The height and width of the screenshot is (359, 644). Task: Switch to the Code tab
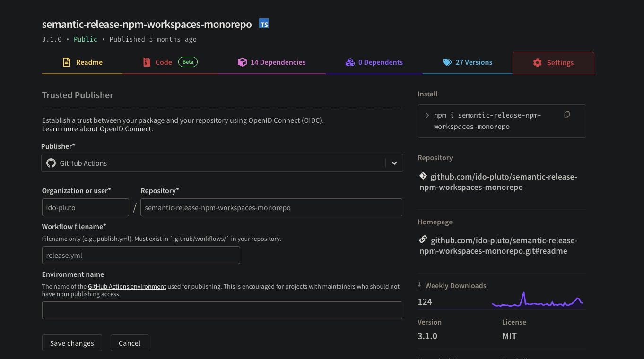170,62
